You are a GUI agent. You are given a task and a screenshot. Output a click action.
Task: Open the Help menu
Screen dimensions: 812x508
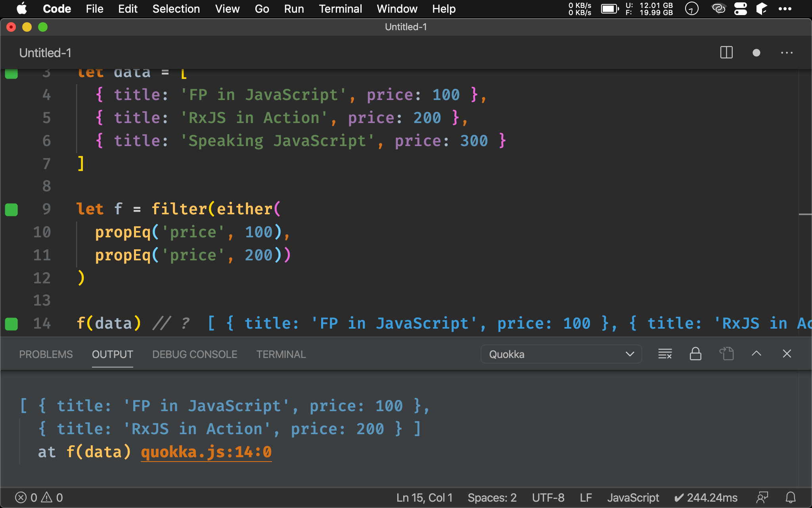click(444, 9)
